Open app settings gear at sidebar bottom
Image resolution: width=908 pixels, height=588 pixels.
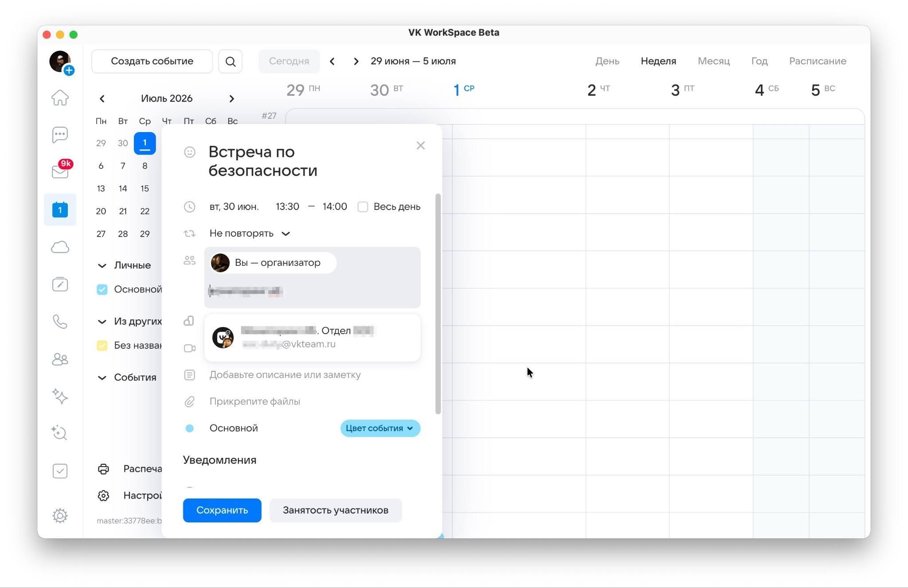60,515
